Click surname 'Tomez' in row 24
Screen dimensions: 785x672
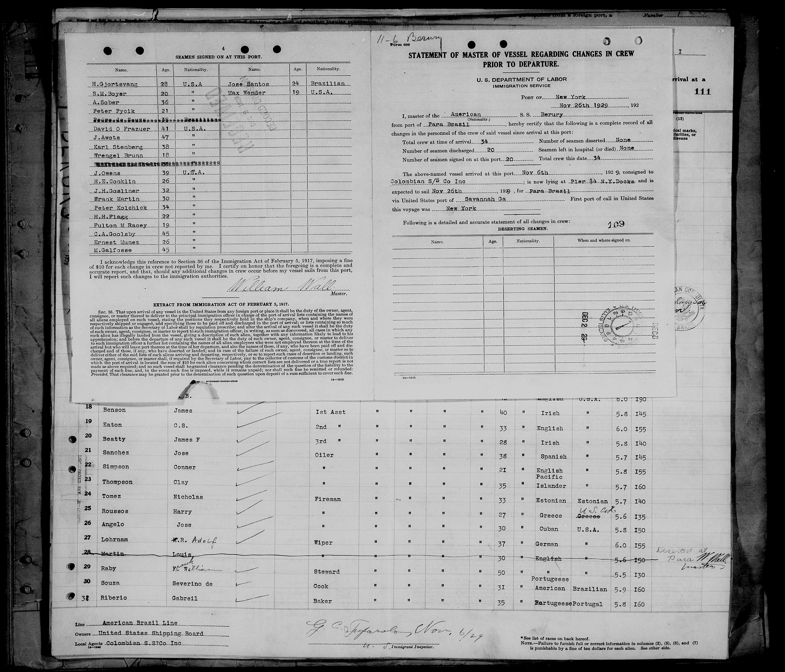pyautogui.click(x=111, y=497)
